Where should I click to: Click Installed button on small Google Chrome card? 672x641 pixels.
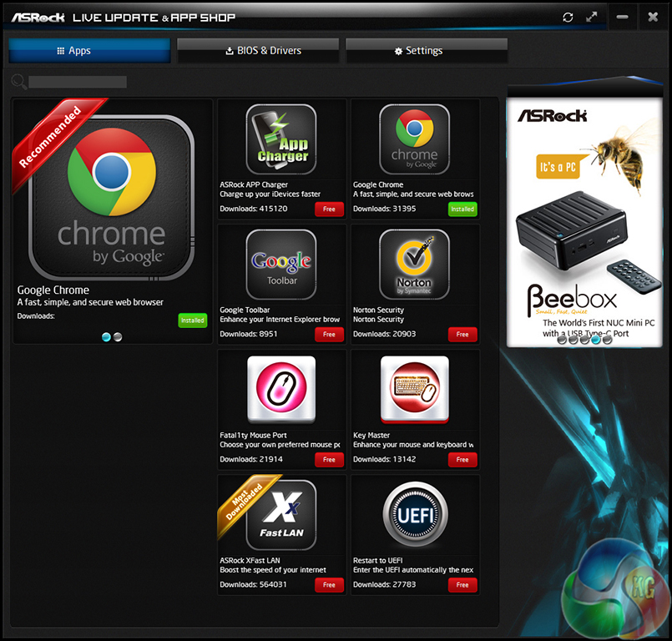point(462,209)
